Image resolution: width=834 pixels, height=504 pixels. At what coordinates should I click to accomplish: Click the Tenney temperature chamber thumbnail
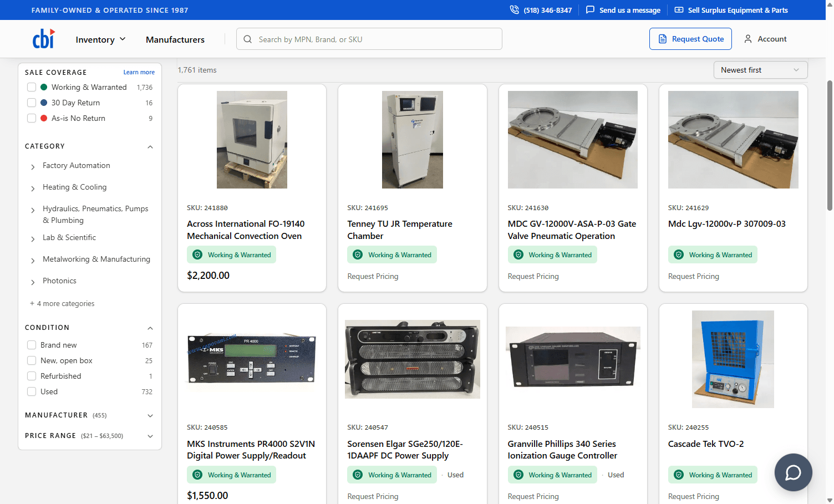413,140
